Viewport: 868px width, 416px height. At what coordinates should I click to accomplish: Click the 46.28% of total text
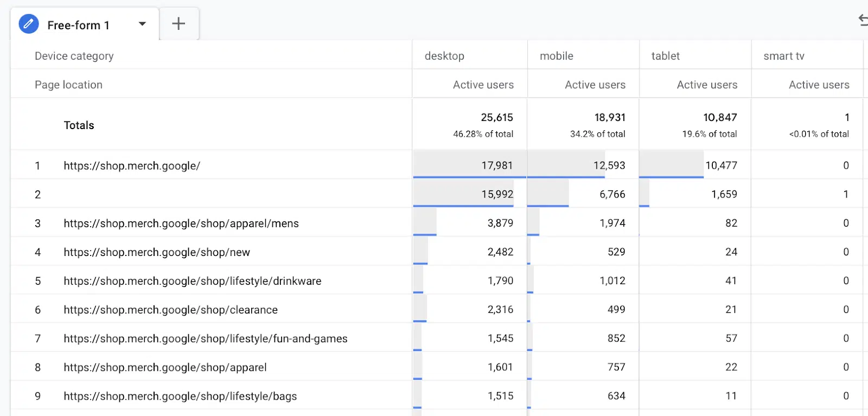click(x=483, y=134)
